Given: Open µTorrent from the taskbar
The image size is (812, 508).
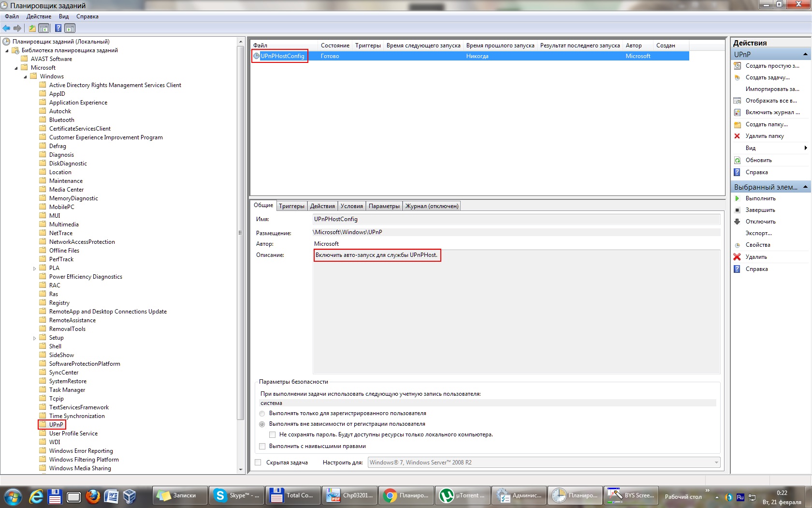Looking at the screenshot, I should pos(463,495).
